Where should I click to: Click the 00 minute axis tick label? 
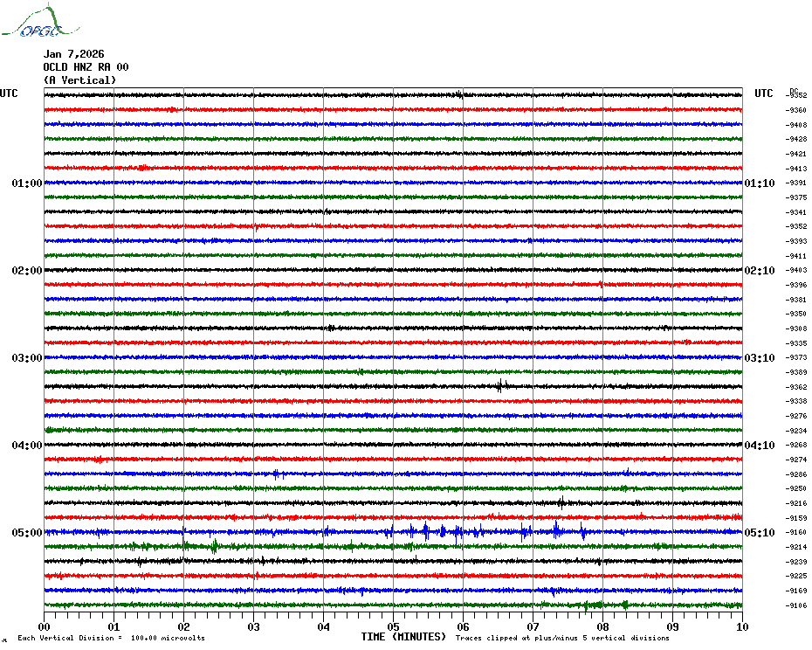pos(44,626)
